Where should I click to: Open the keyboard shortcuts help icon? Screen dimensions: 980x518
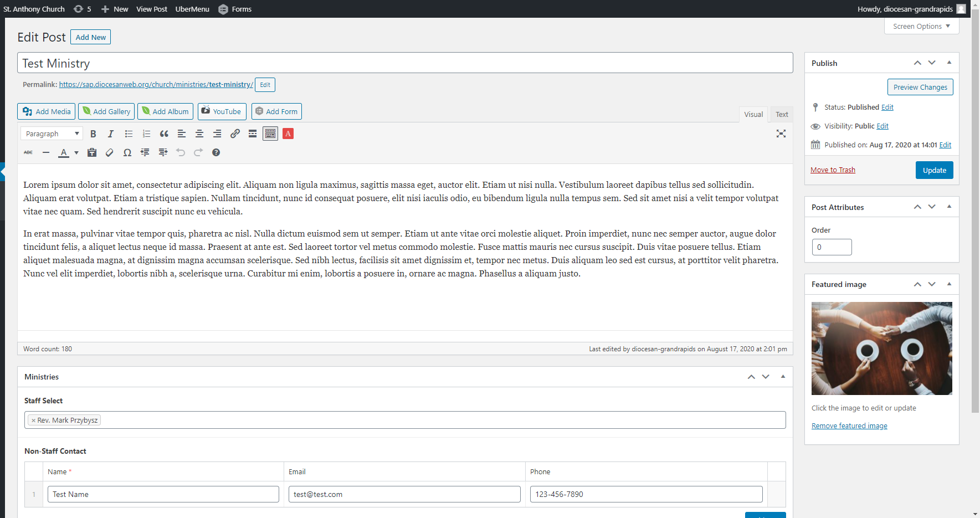tap(216, 152)
